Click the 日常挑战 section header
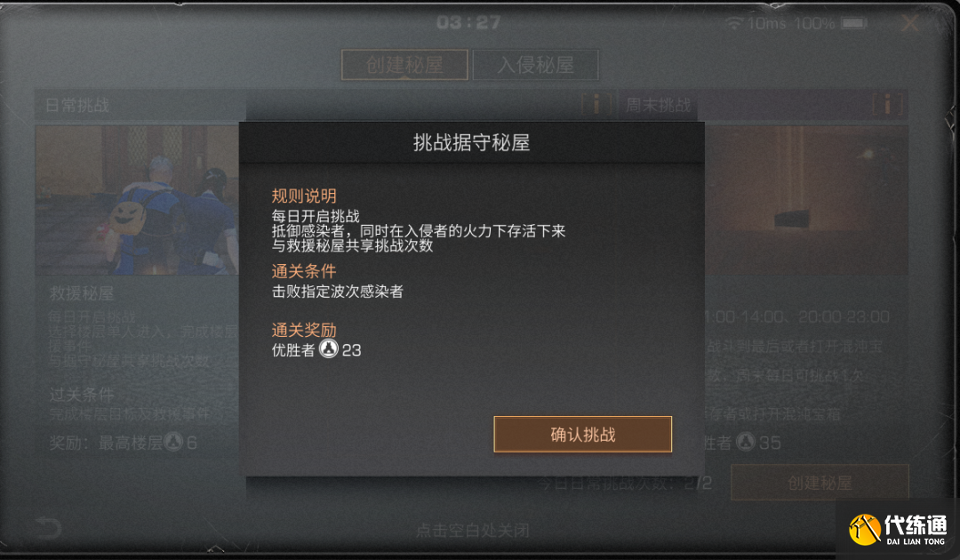 pyautogui.click(x=77, y=105)
